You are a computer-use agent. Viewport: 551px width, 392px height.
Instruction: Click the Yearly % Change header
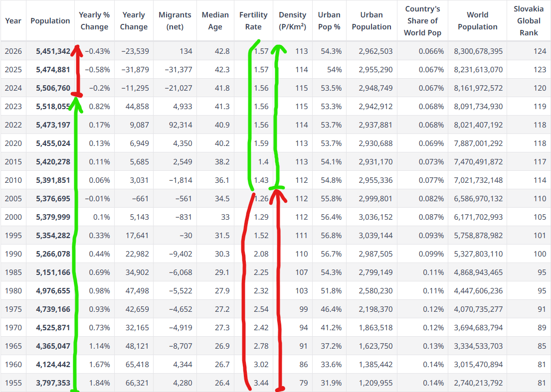pyautogui.click(x=94, y=21)
